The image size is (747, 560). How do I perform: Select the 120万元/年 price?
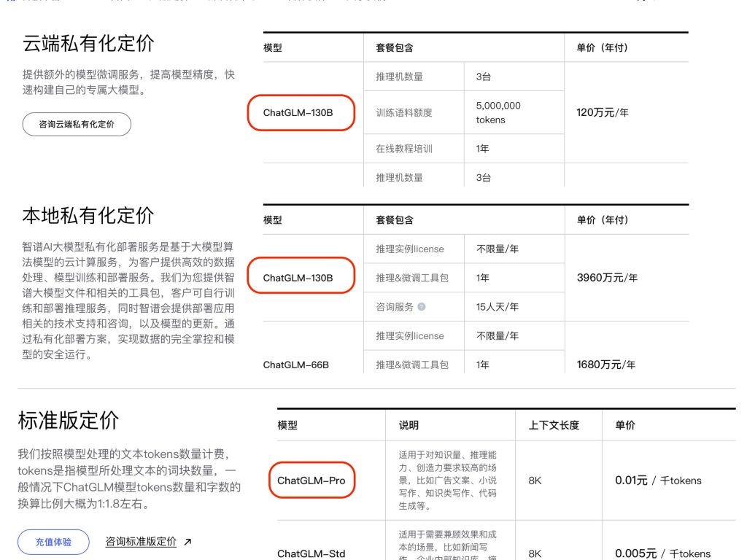(602, 112)
